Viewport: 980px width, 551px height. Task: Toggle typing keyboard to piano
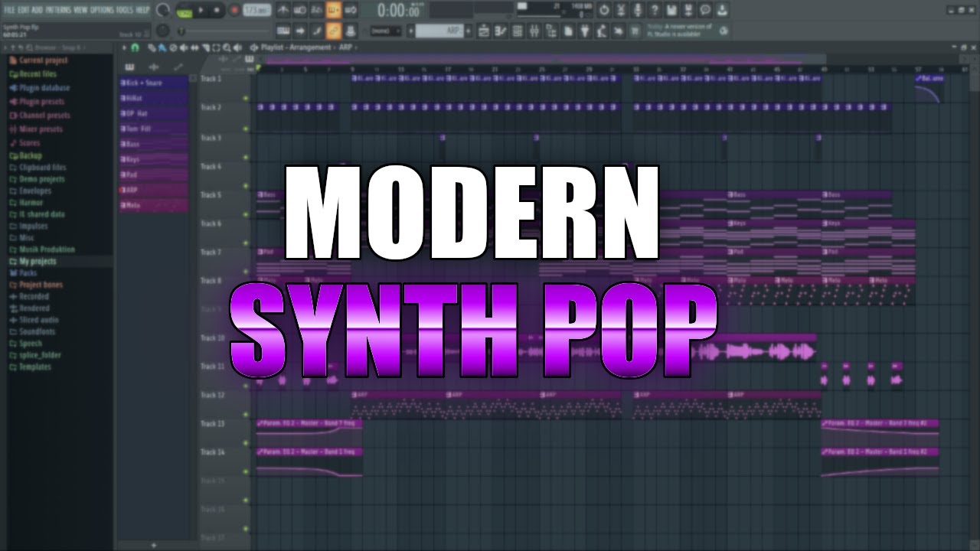283,31
